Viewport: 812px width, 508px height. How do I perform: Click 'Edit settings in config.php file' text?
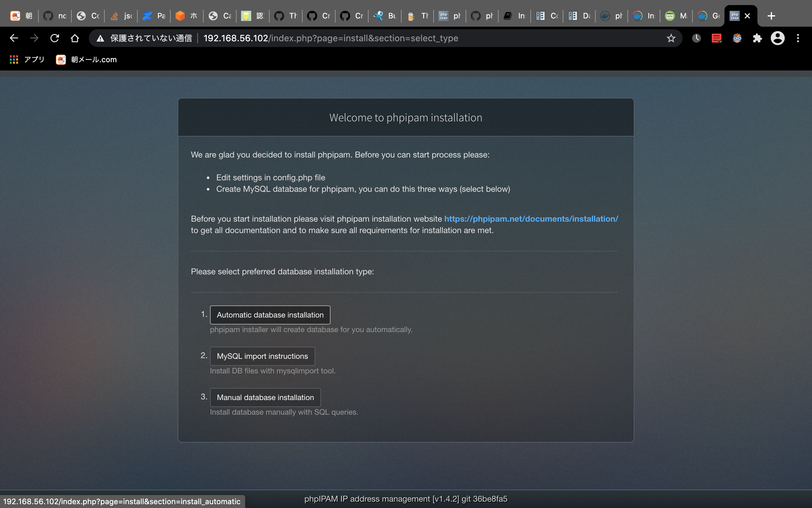point(271,177)
